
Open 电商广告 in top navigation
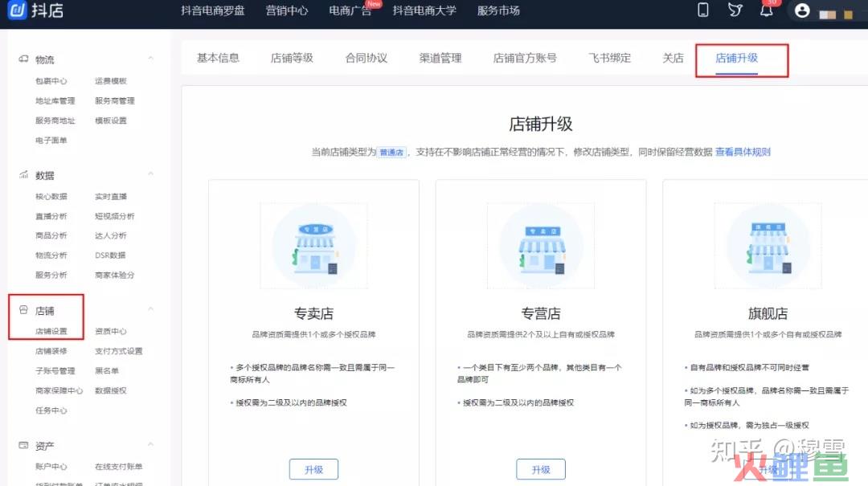[x=350, y=10]
